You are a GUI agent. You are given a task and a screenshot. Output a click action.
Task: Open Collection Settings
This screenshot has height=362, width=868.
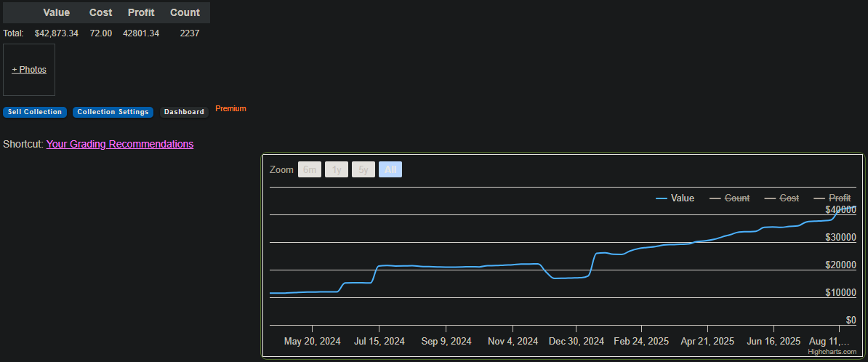(x=113, y=112)
